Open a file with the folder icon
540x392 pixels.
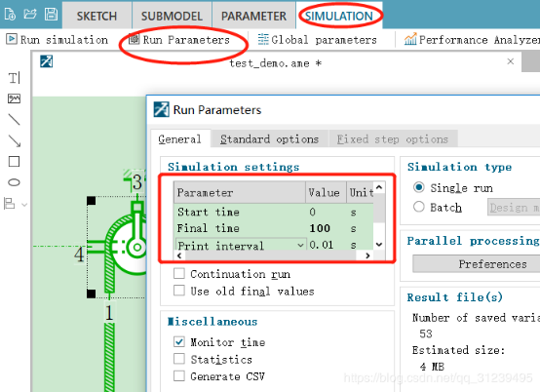point(30,14)
